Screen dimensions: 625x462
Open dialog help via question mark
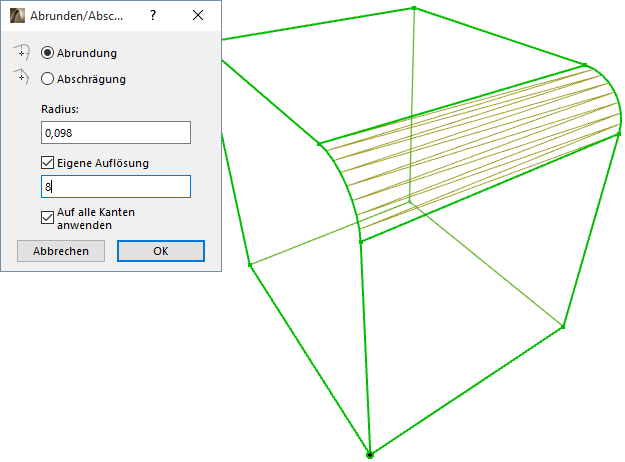153,16
